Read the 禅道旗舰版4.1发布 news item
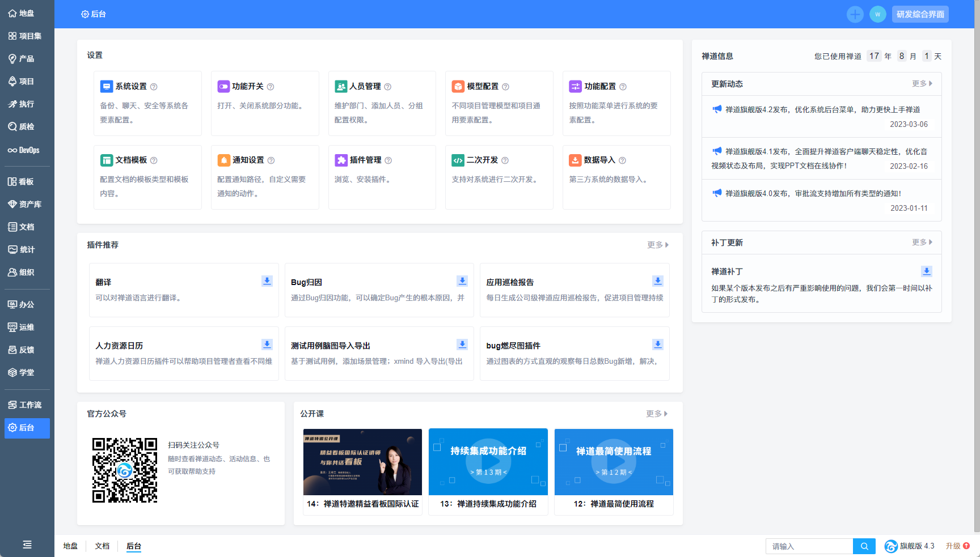Screen dimensions: 980x557 point(822,159)
